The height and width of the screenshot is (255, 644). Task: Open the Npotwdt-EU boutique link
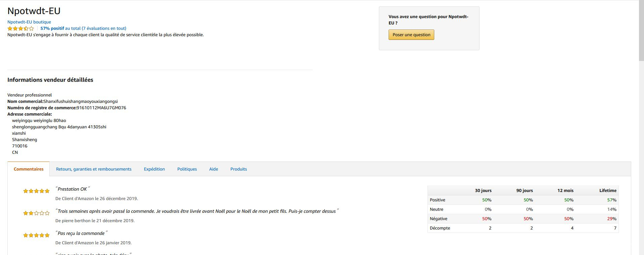(x=29, y=22)
